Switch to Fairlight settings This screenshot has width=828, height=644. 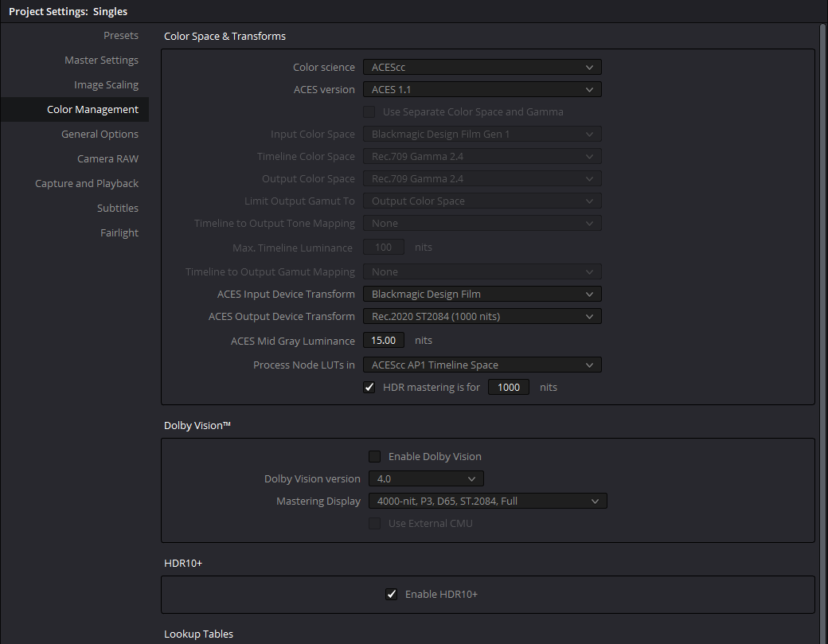click(119, 232)
